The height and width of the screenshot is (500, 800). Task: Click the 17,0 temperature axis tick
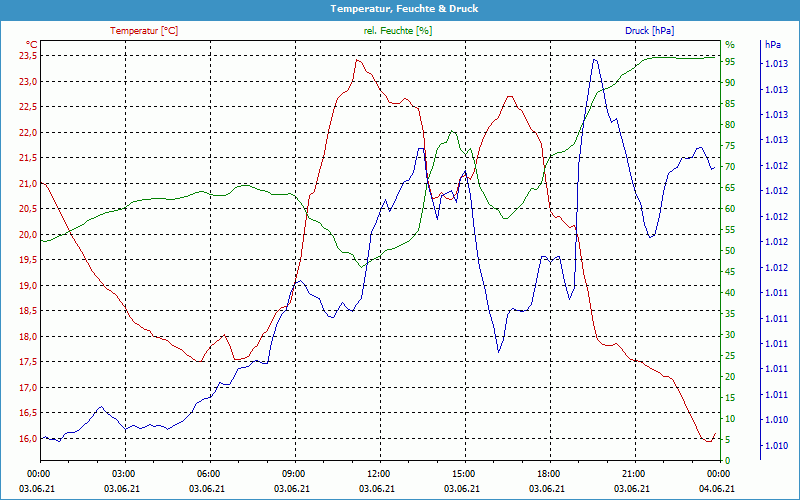click(28, 388)
